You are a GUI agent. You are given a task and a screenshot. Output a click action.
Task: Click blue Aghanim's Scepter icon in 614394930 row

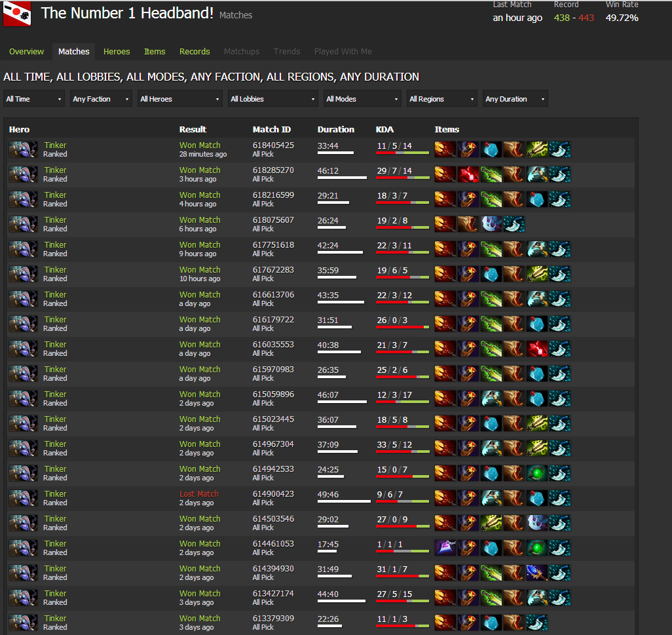tap(537, 573)
